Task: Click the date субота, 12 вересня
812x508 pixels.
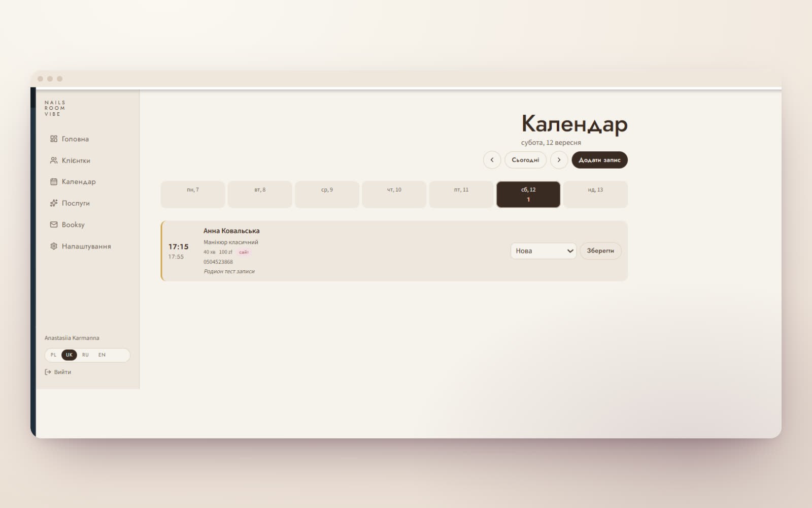Action: (551, 143)
